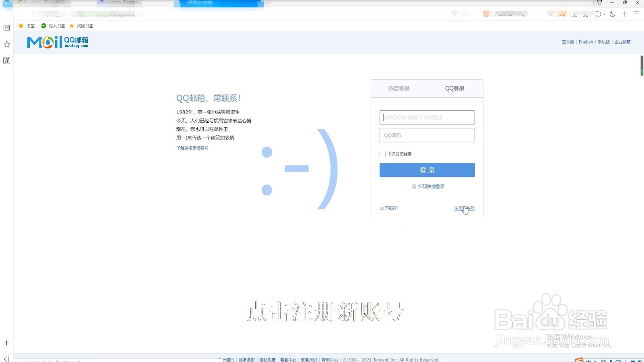This screenshot has width=644, height=362.
Task: Toggle night mode moon icon
Action: tap(612, 14)
